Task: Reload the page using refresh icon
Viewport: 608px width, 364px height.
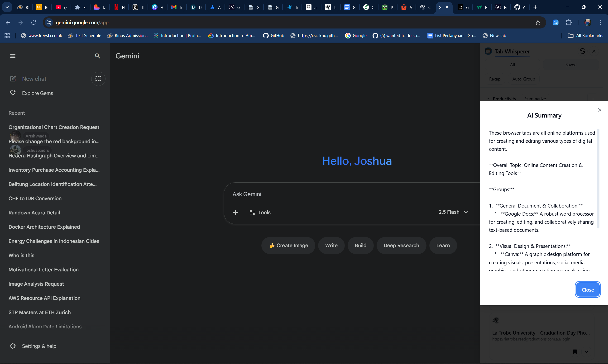Action: tap(34, 23)
